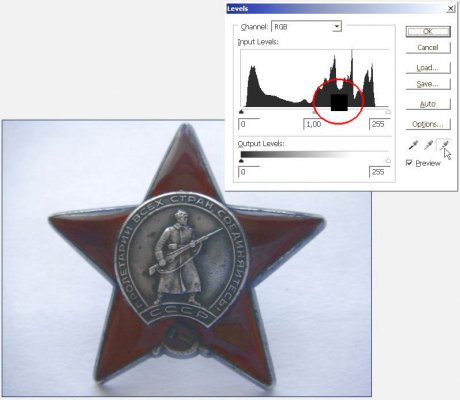The height and width of the screenshot is (400, 460).
Task: Click the Load... button
Action: click(428, 68)
